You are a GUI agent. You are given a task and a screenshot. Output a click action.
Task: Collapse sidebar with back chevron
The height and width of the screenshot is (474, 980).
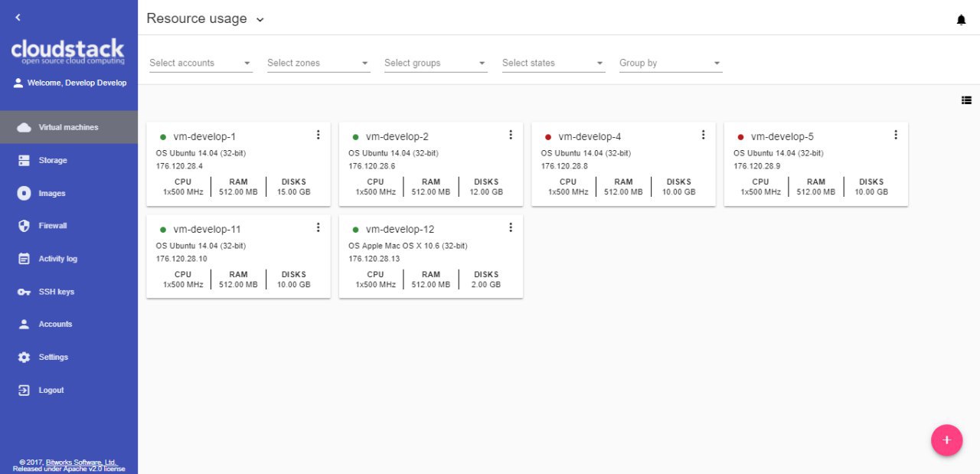click(x=18, y=17)
